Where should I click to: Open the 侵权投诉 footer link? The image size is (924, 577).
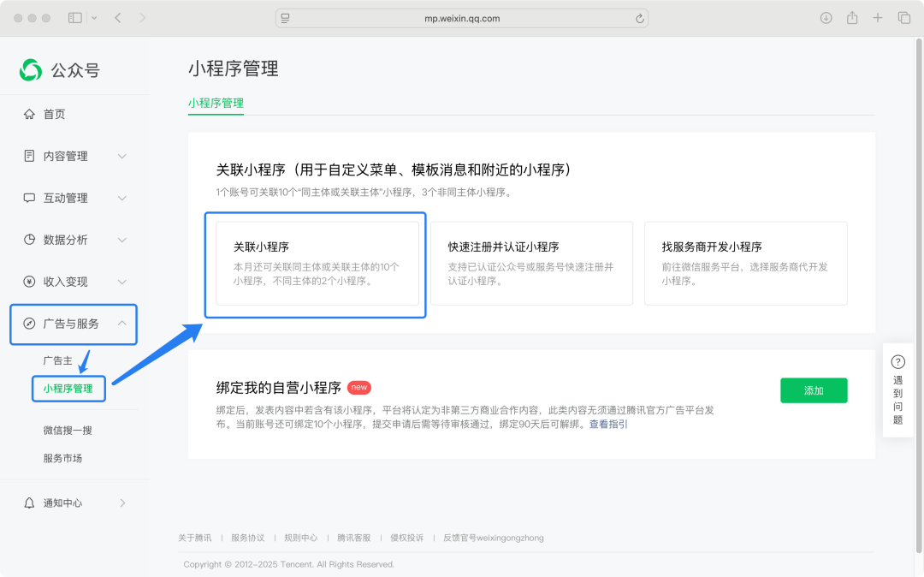click(406, 538)
